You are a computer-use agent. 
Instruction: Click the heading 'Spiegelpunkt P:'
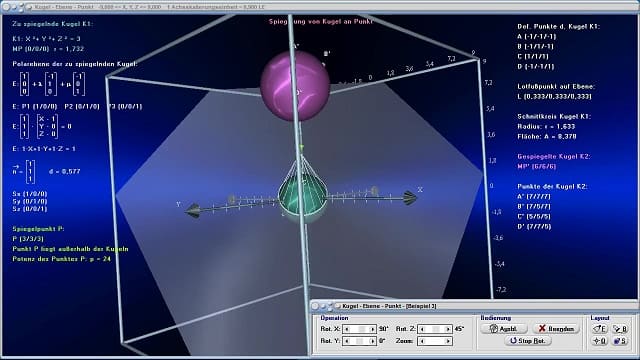pos(38,229)
